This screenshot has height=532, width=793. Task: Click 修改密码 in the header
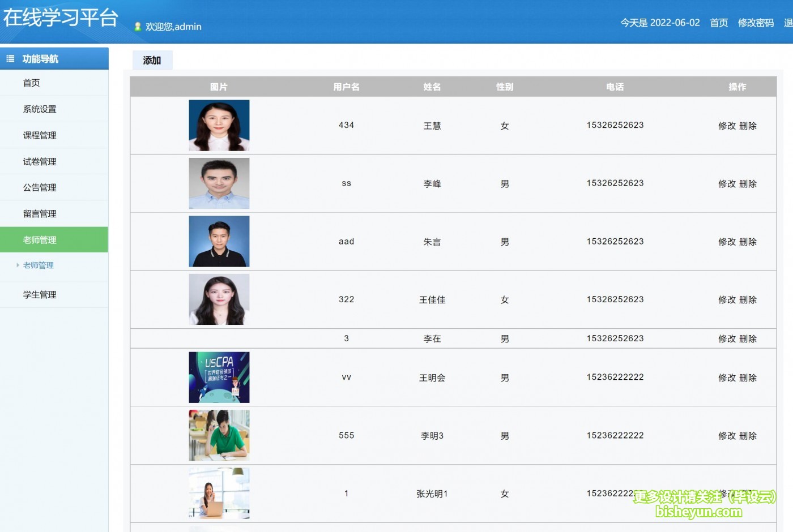756,23
